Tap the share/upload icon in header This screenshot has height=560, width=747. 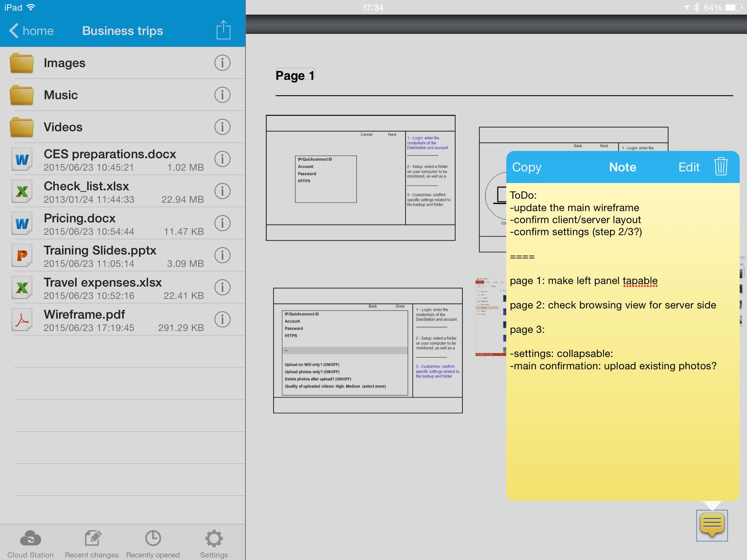[223, 30]
